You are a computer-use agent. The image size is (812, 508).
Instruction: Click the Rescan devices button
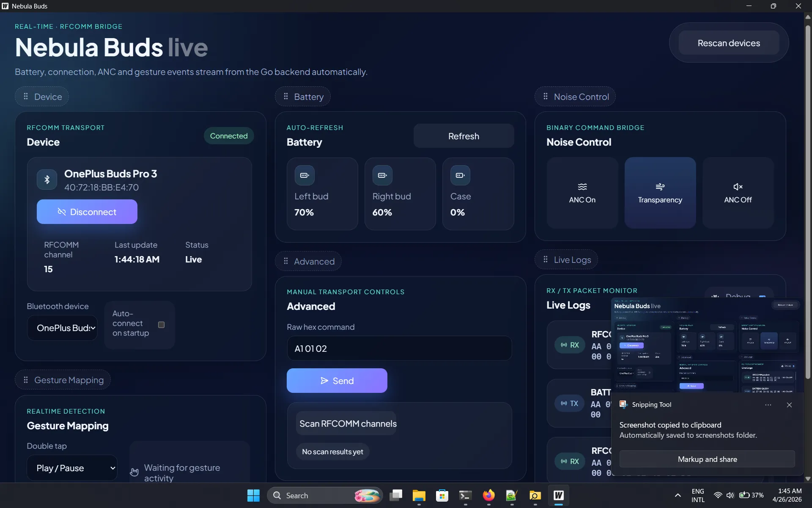[728, 43]
